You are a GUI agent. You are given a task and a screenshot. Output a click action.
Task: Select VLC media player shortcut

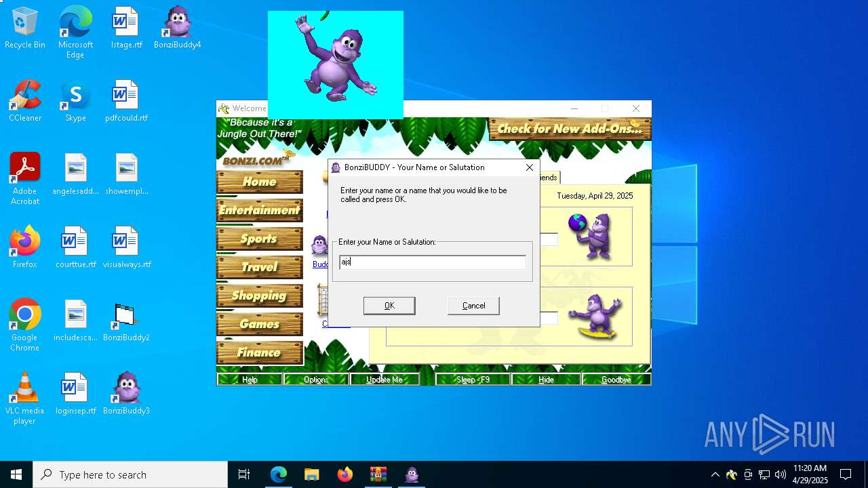[x=25, y=399]
